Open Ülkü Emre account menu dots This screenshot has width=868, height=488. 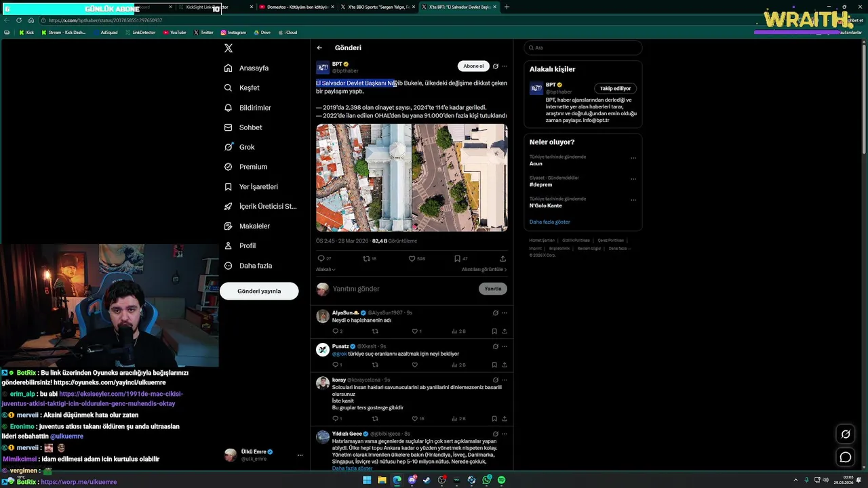tap(300, 455)
